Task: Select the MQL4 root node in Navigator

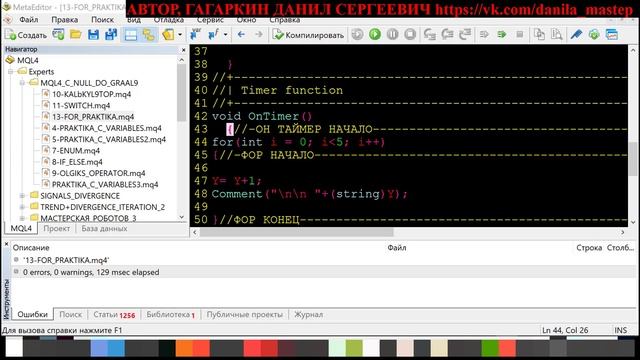Action: (27, 60)
